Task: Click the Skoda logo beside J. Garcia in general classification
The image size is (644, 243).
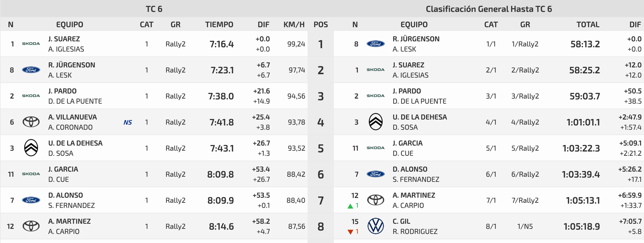Action: (375, 148)
